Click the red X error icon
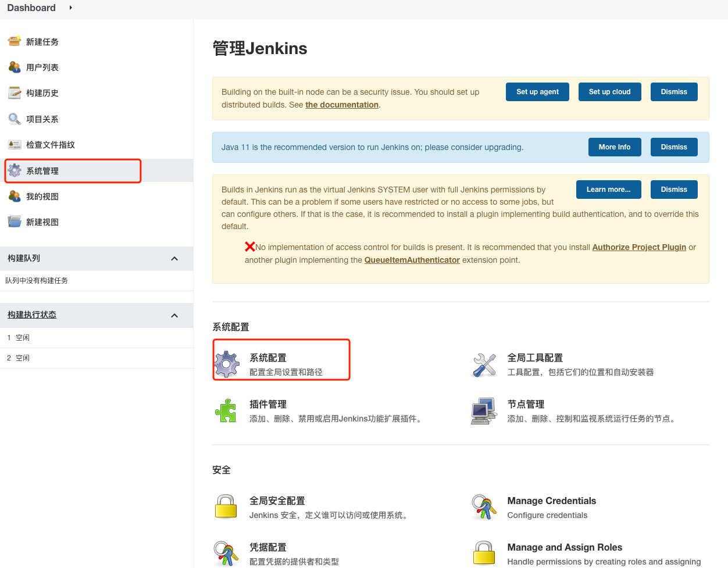 [x=250, y=247]
